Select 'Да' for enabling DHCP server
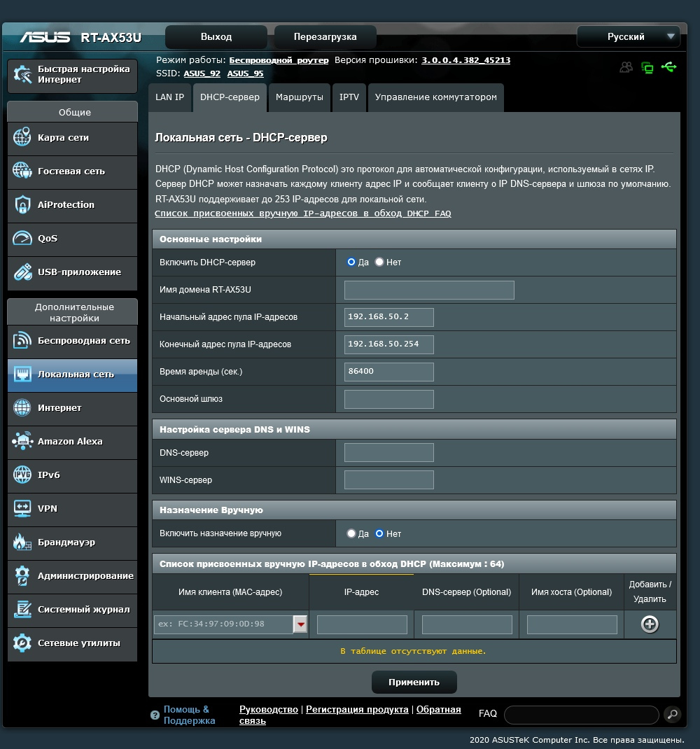 point(351,262)
